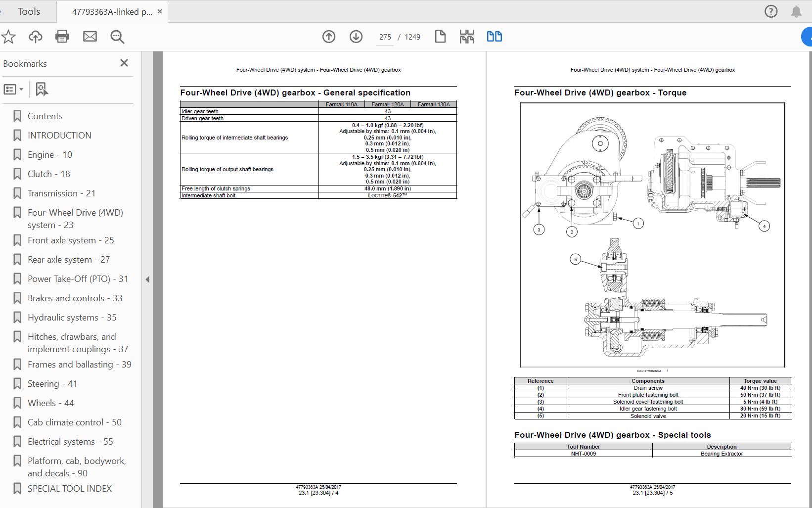Select the 47793363A-linked document tab
Image resolution: width=812 pixels, height=508 pixels.
click(x=112, y=11)
